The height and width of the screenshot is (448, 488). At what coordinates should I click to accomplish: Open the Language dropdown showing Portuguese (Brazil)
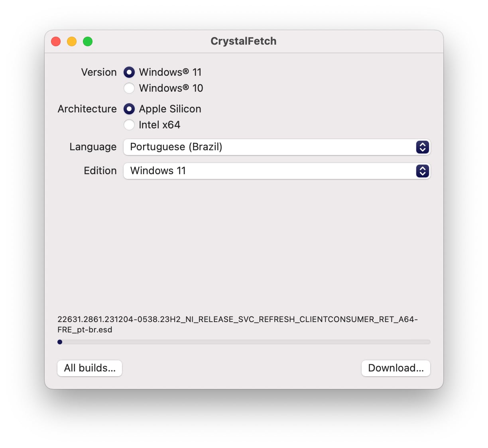pyautogui.click(x=271, y=147)
